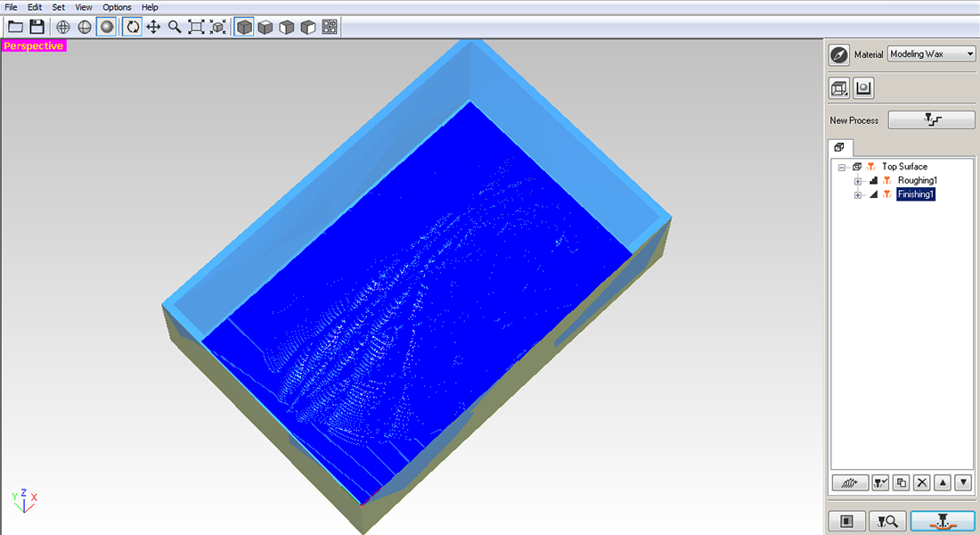
Task: Select the pan move arrows tool
Action: pos(153,27)
